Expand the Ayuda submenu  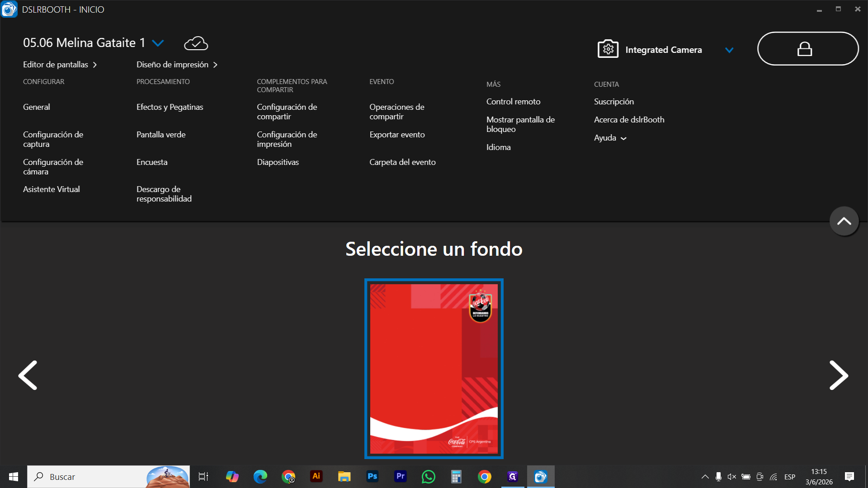tap(610, 138)
